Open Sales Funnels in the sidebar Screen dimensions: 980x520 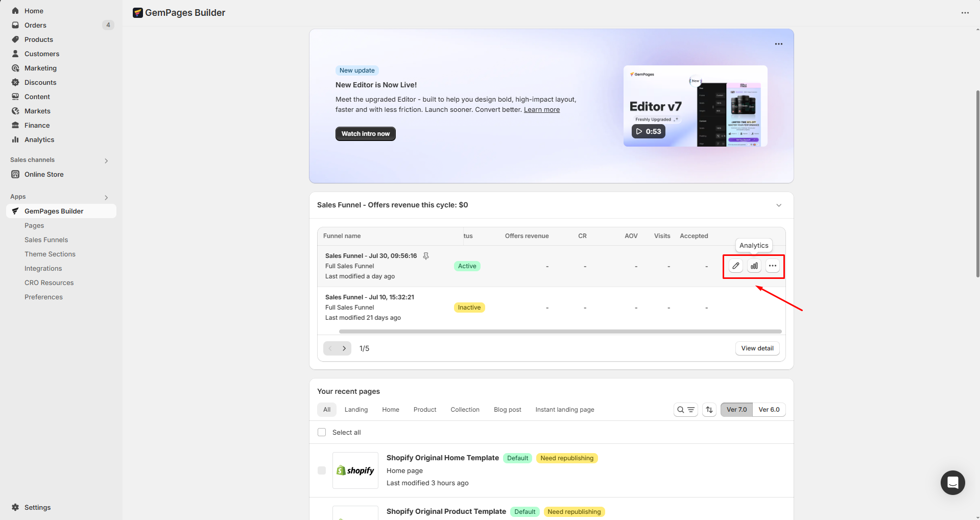(46, 240)
